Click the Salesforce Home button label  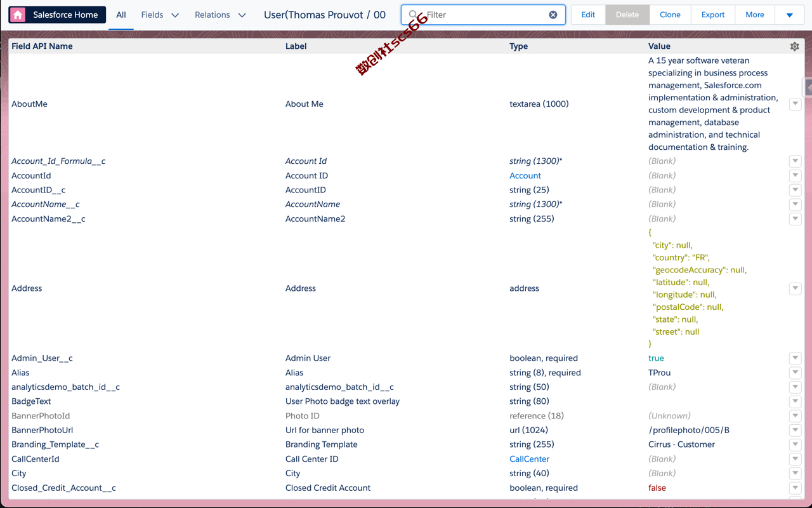(65, 15)
